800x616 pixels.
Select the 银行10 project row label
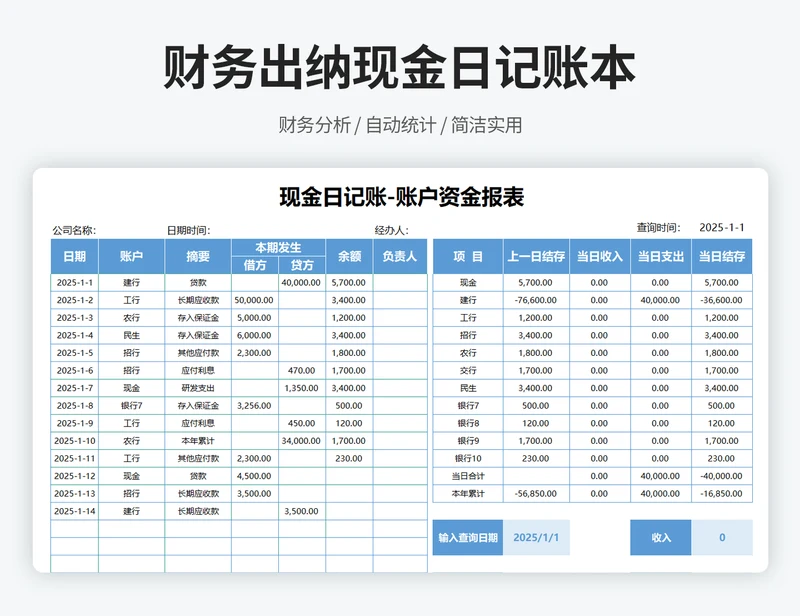point(468,458)
